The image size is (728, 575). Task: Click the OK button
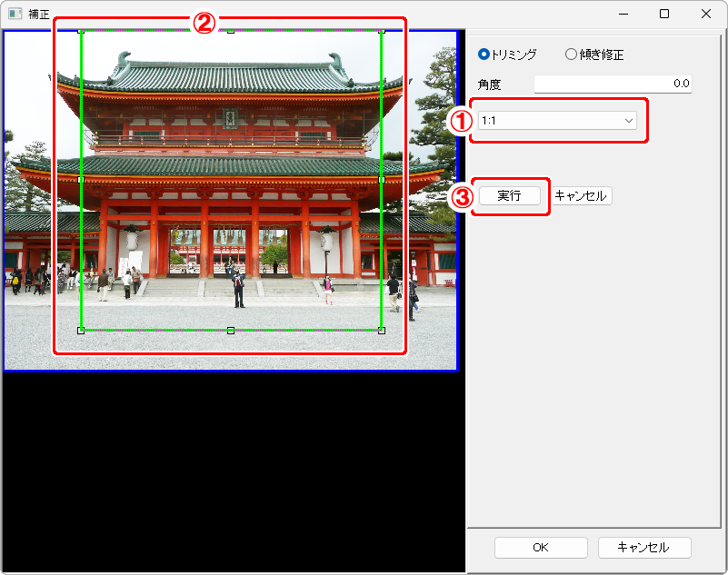point(541,548)
